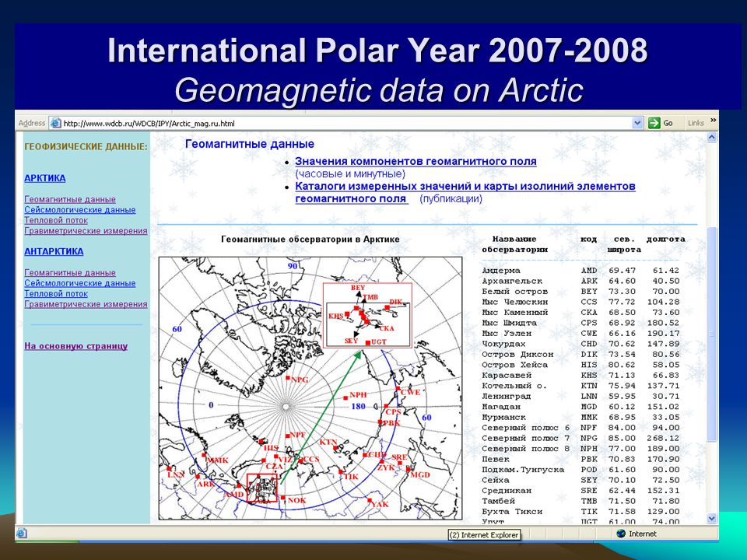The image size is (747, 560).
Task: Click the LNN station marker on map
Action: click(170, 468)
